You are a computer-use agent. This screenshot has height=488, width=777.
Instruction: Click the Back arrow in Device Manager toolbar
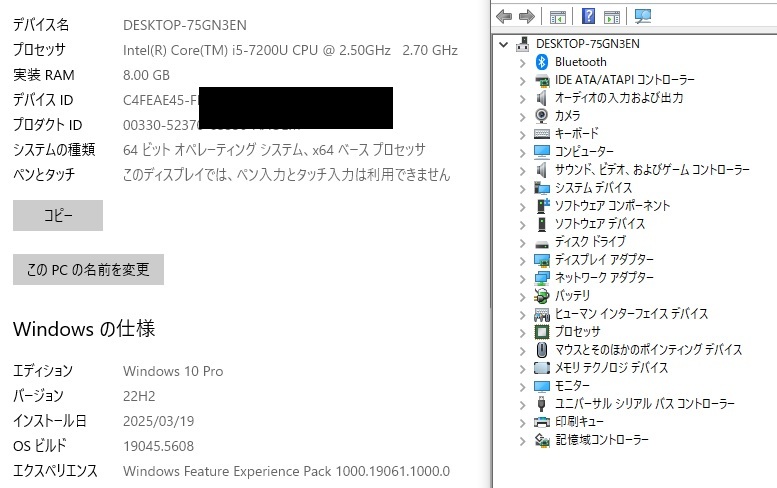tap(504, 16)
